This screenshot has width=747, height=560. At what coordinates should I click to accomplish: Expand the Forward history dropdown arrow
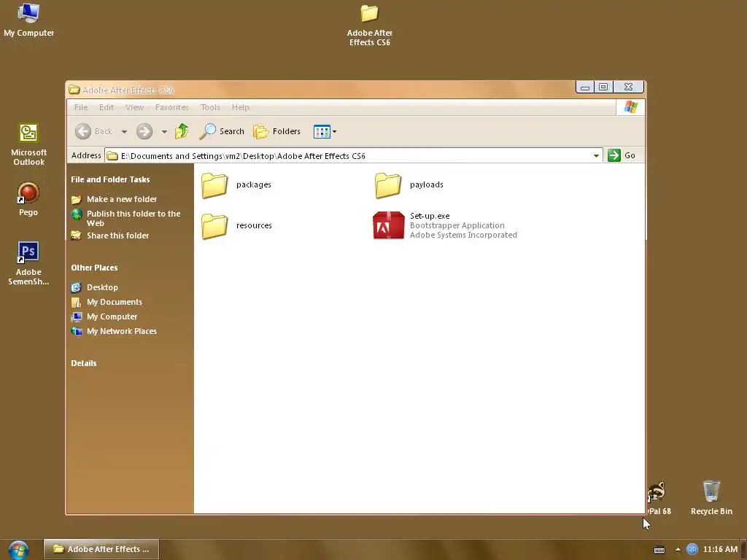164,132
